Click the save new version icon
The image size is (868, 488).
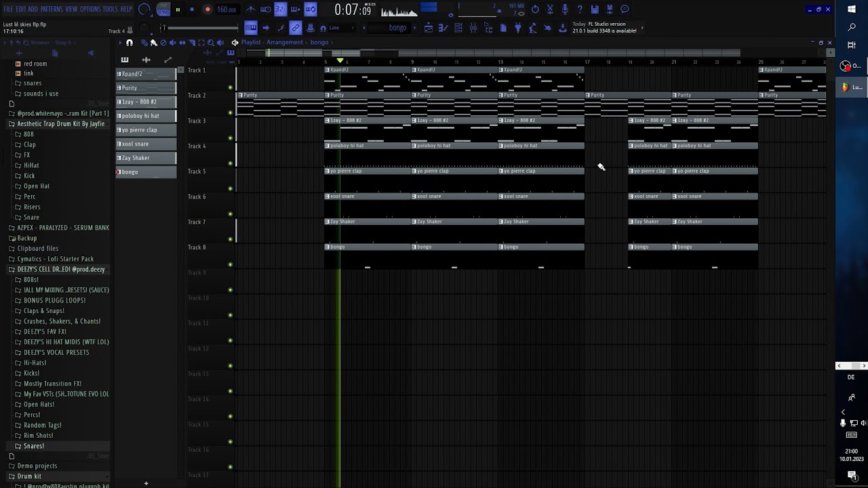click(x=610, y=9)
